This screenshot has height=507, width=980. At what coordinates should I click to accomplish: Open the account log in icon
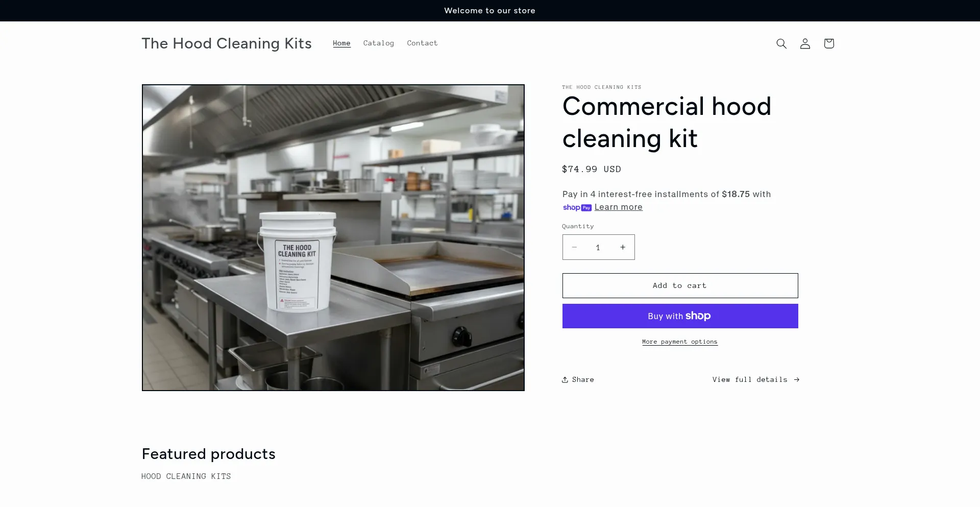click(x=805, y=43)
